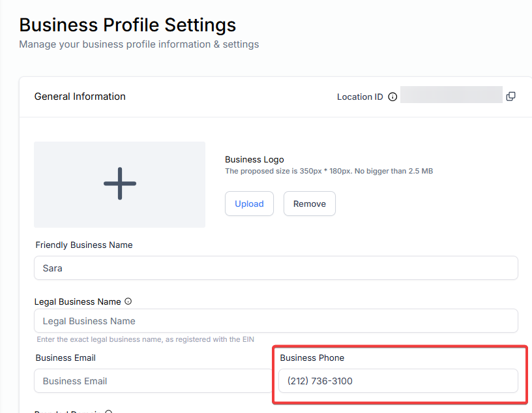Click the plus icon to add logo
The height and width of the screenshot is (413, 532).
click(120, 184)
